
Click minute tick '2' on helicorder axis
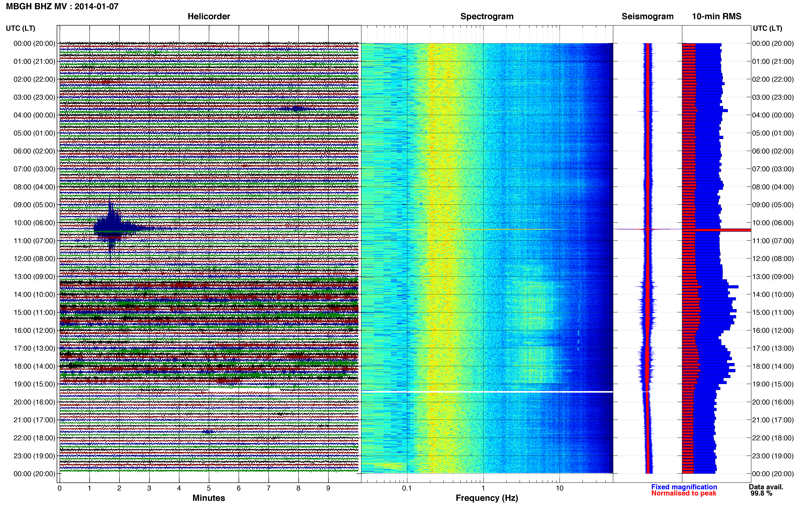coord(119,488)
